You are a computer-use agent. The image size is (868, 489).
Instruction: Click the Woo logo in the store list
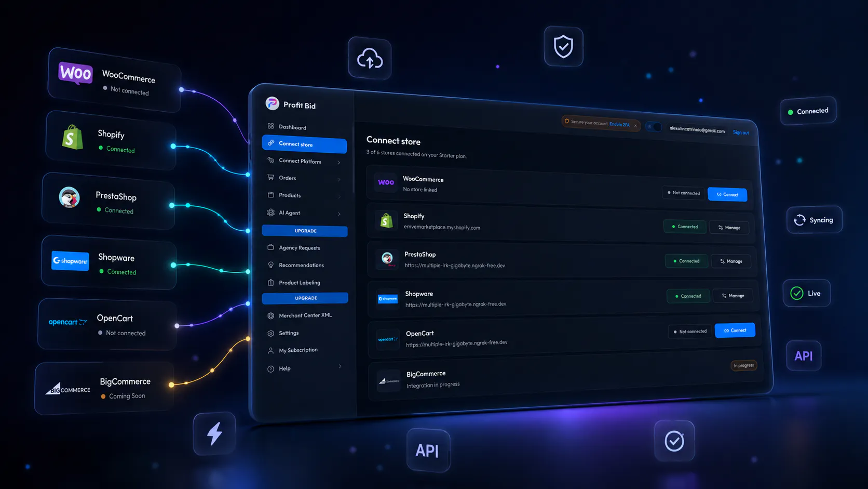(x=386, y=182)
